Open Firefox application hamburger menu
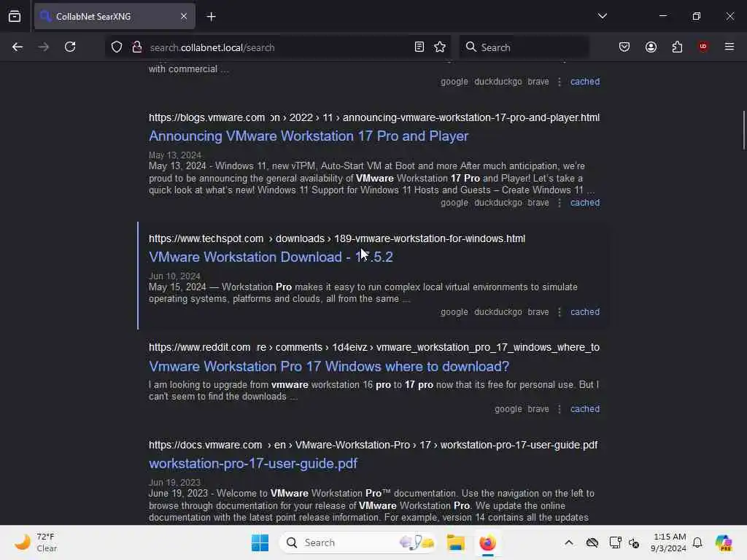The width and height of the screenshot is (747, 560). click(729, 47)
